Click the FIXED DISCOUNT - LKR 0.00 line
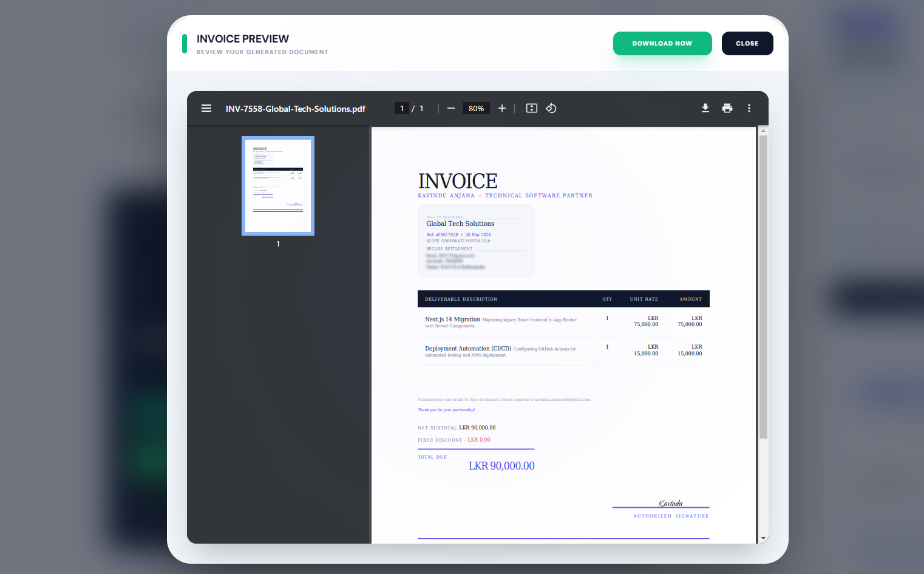The image size is (924, 574). pyautogui.click(x=454, y=440)
